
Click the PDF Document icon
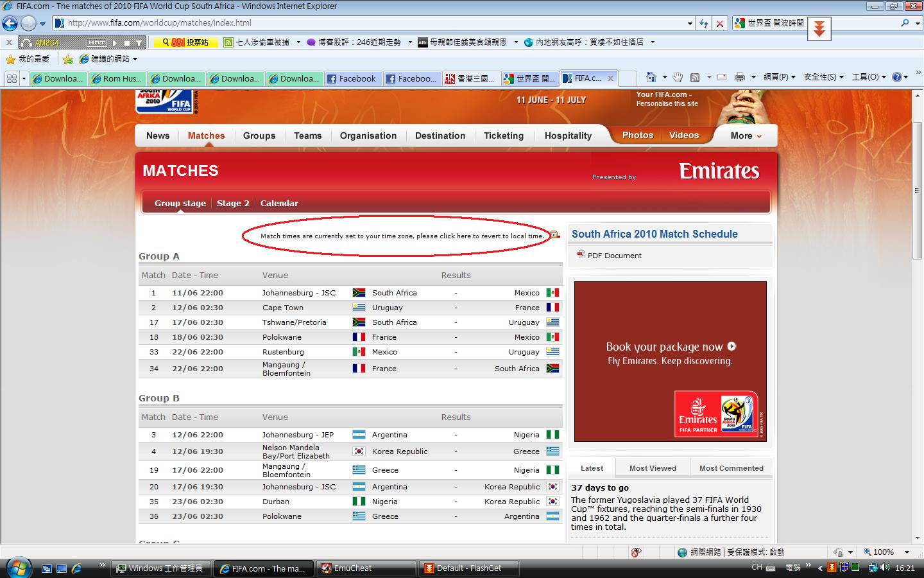[581, 255]
